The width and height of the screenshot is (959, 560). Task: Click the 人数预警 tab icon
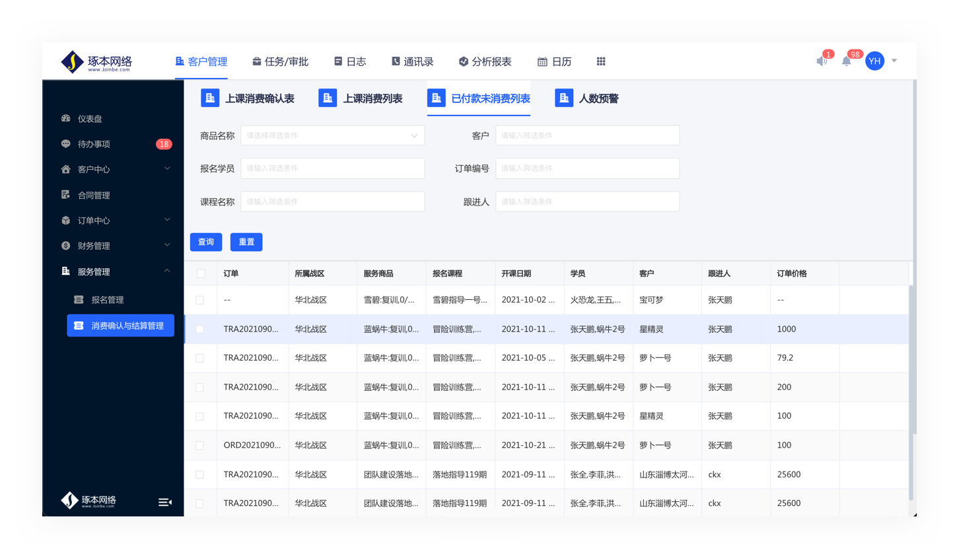tap(564, 98)
